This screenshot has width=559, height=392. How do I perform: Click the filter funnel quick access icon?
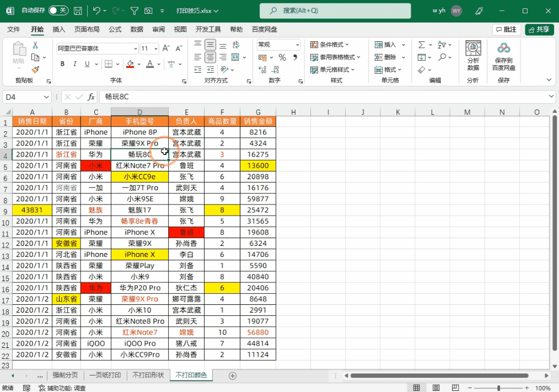[135, 10]
